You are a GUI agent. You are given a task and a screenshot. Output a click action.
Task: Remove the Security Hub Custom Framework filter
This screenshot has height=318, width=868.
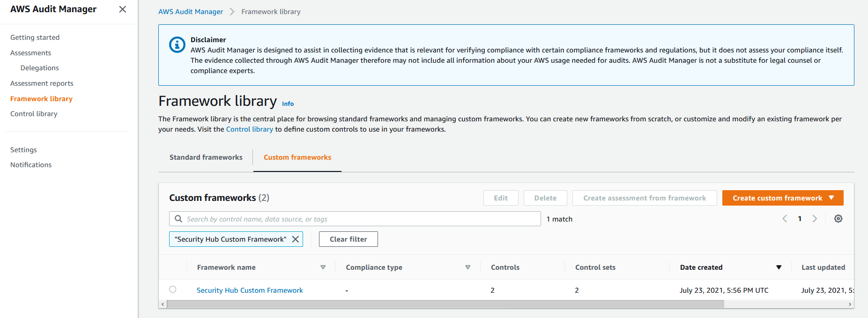[x=296, y=239]
